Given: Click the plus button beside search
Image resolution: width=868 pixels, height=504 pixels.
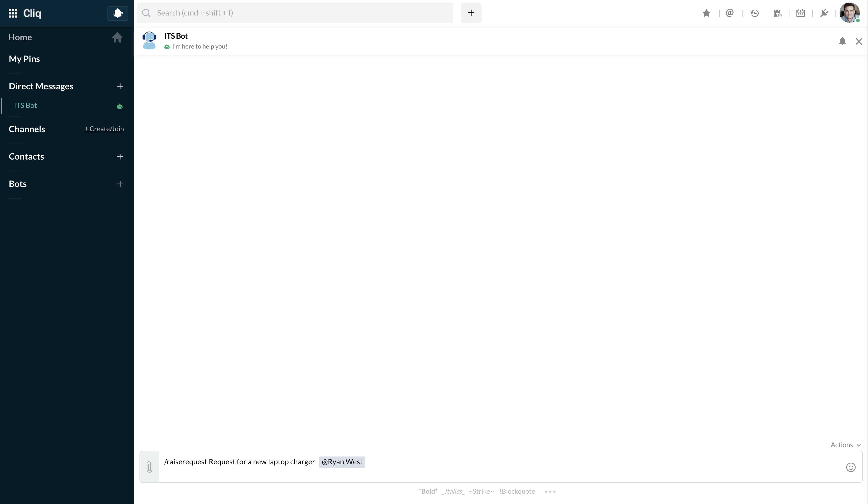Looking at the screenshot, I should point(471,13).
